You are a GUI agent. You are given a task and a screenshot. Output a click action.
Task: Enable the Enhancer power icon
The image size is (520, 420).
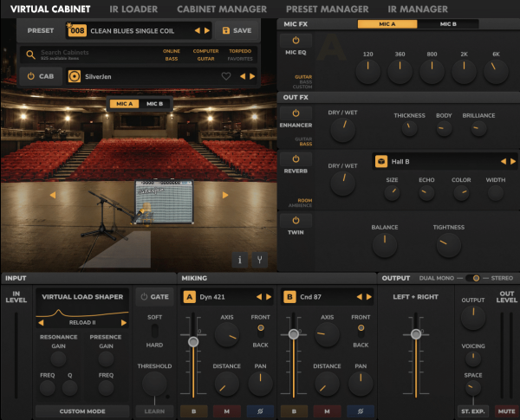(296, 113)
